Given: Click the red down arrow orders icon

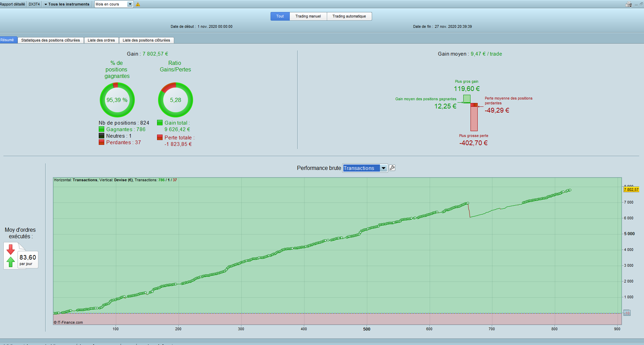Looking at the screenshot, I should click(x=11, y=250).
